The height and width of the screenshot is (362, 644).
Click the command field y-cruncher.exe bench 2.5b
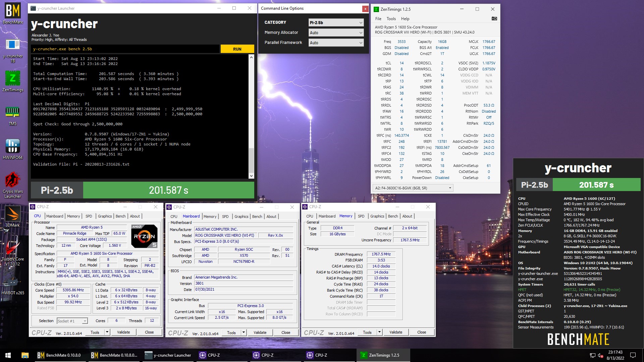point(125,49)
